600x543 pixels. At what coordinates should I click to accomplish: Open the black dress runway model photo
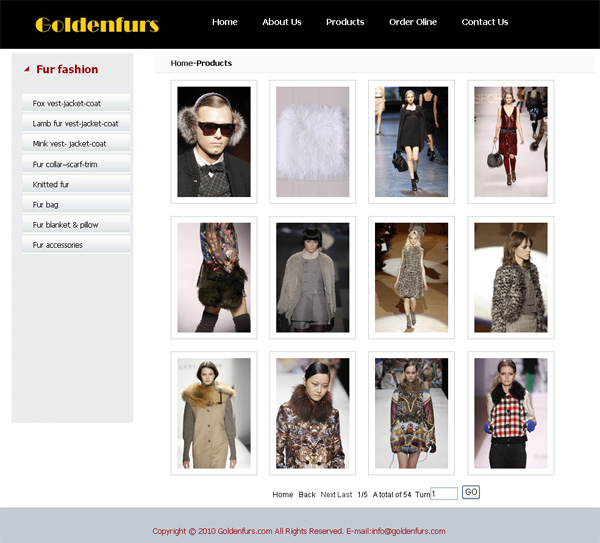click(x=411, y=142)
